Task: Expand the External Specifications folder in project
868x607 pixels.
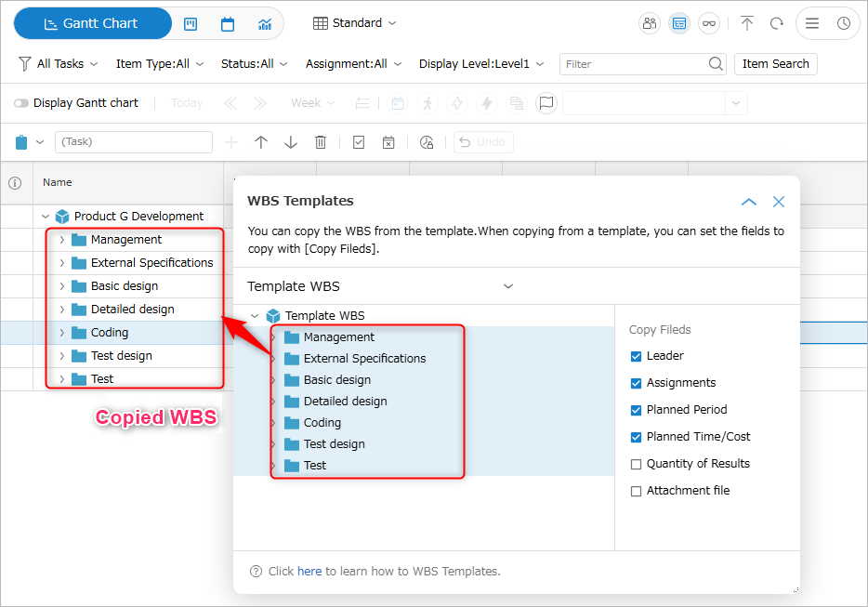Action: [x=62, y=263]
